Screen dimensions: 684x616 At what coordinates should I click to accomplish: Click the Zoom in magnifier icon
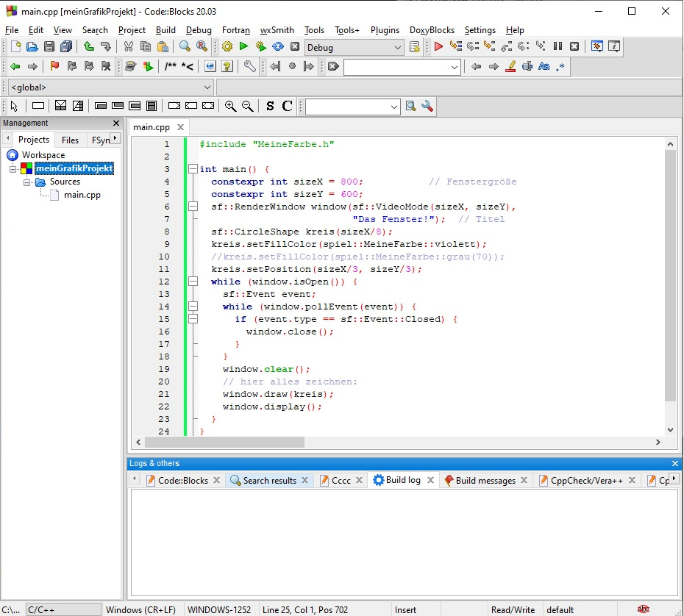click(230, 106)
